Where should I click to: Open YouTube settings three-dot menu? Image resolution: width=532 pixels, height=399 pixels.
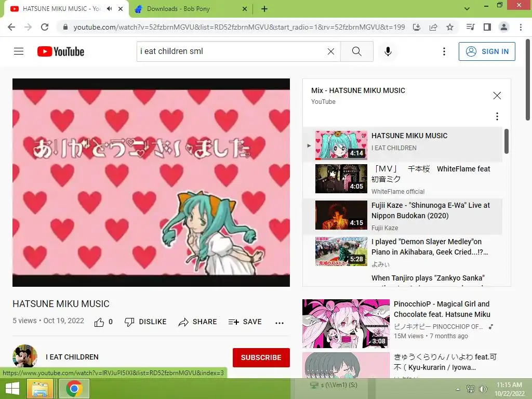pos(444,51)
